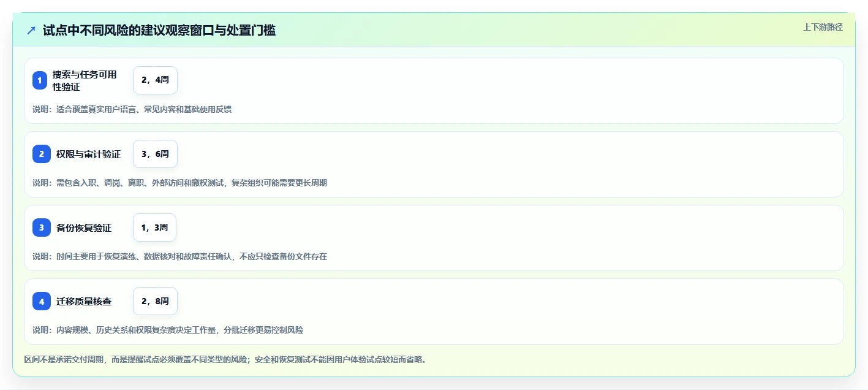Click the note 适合覆盖真实用户语言、常见内容和基础使用反馈
868x390 pixels.
132,109
